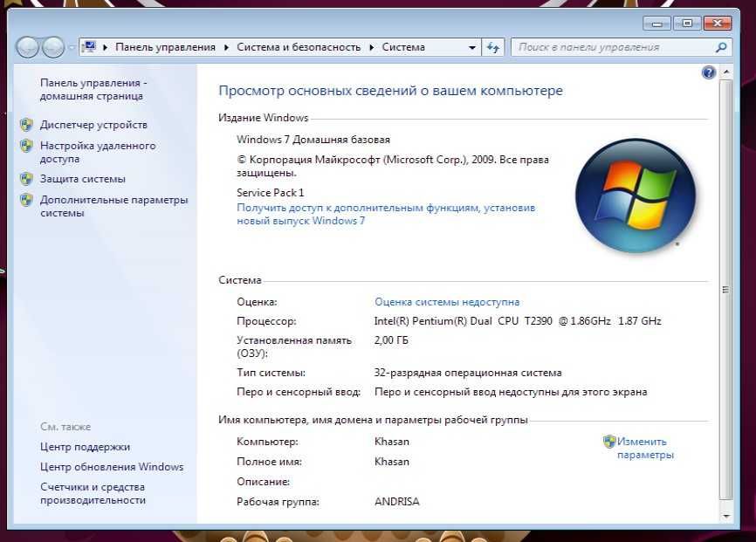This screenshot has width=756, height=542.
Task: Click the Service Pack 1 text
Action: [271, 193]
